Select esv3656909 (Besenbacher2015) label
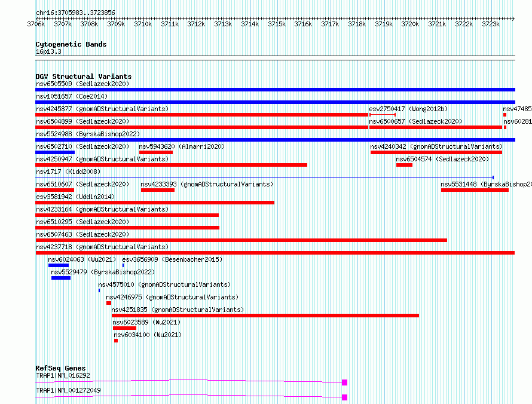Image resolution: width=532 pixels, height=404 pixels. pos(172,259)
